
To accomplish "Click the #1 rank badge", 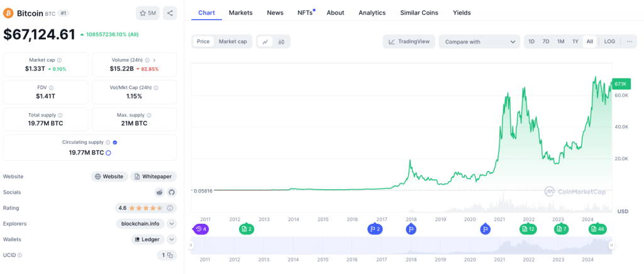I will 64,13.
